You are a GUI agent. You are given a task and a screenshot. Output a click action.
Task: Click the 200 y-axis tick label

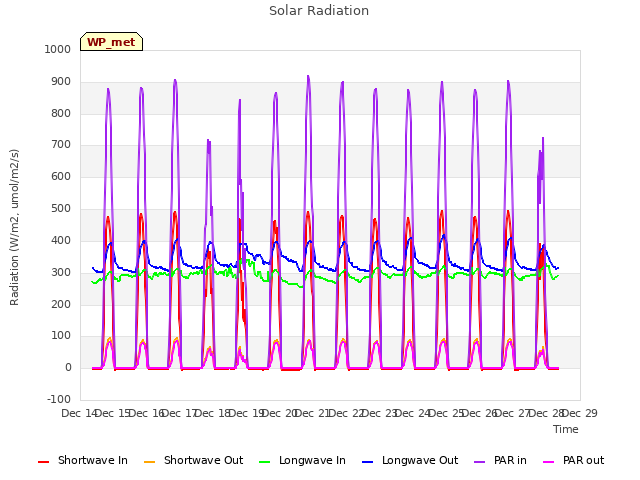click(61, 304)
